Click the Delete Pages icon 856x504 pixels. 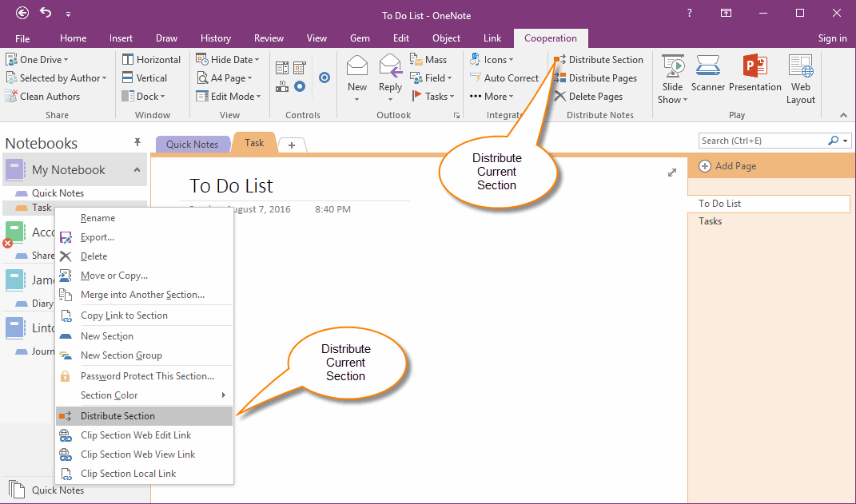coord(591,96)
